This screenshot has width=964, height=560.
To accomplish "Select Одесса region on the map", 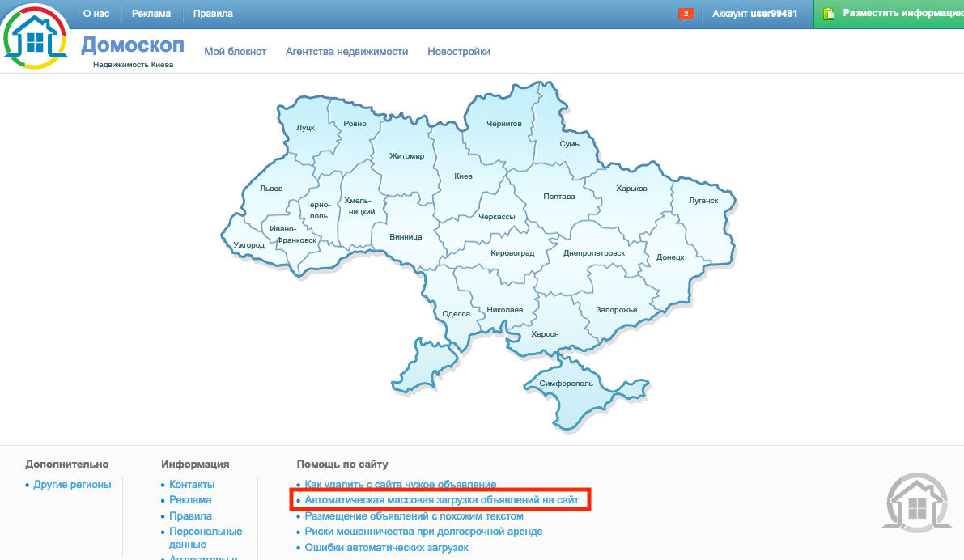I will (457, 314).
